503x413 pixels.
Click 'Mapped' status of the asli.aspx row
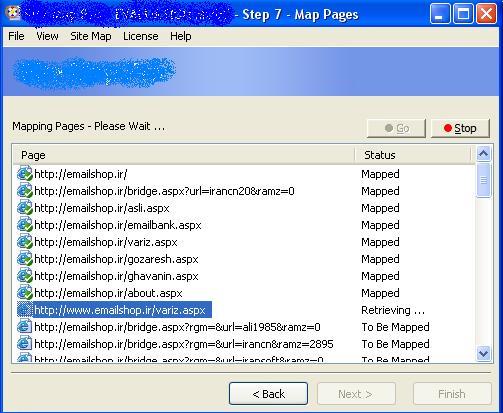click(380, 208)
